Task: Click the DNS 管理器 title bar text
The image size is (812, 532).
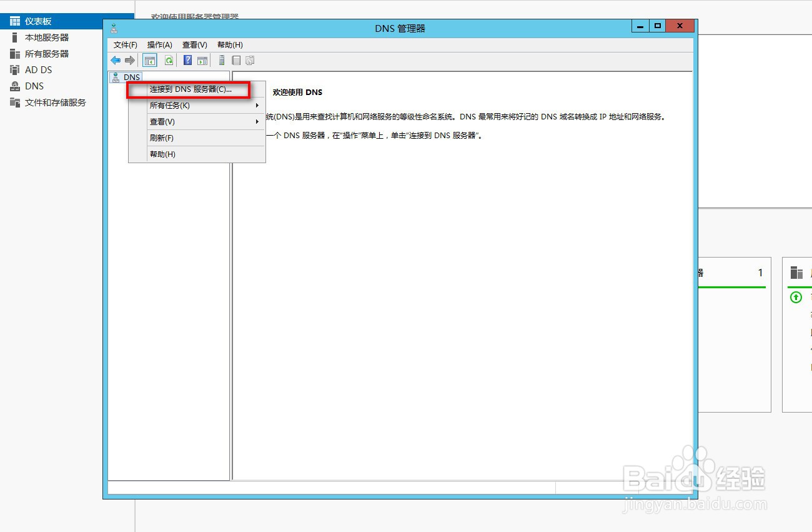Action: coord(400,28)
